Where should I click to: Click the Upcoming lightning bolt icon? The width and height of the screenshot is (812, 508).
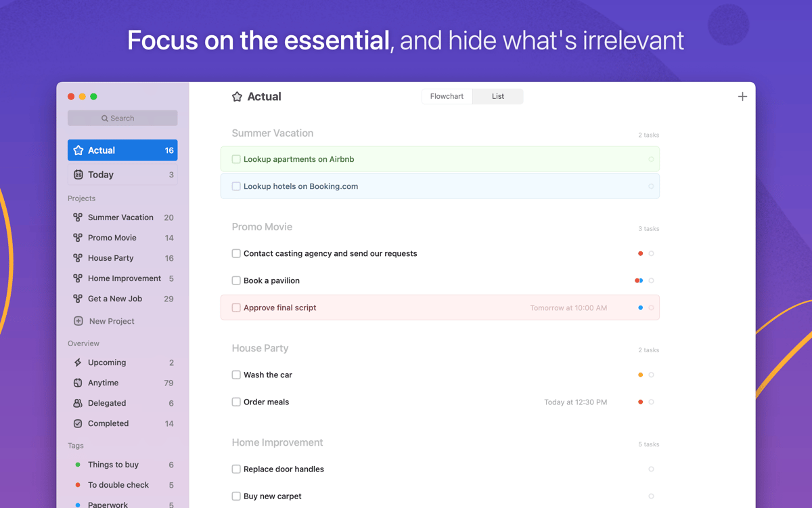(x=78, y=362)
